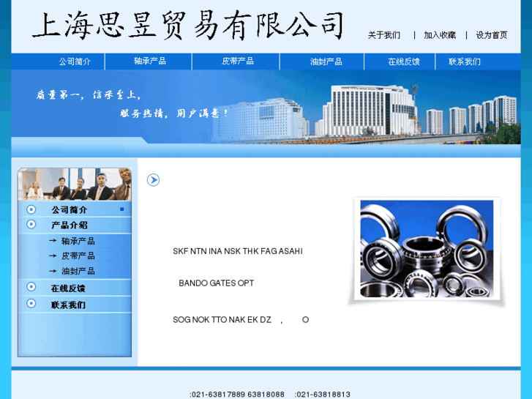
Task: Select 在线反馈 in the left sidebar
Action: (x=68, y=288)
